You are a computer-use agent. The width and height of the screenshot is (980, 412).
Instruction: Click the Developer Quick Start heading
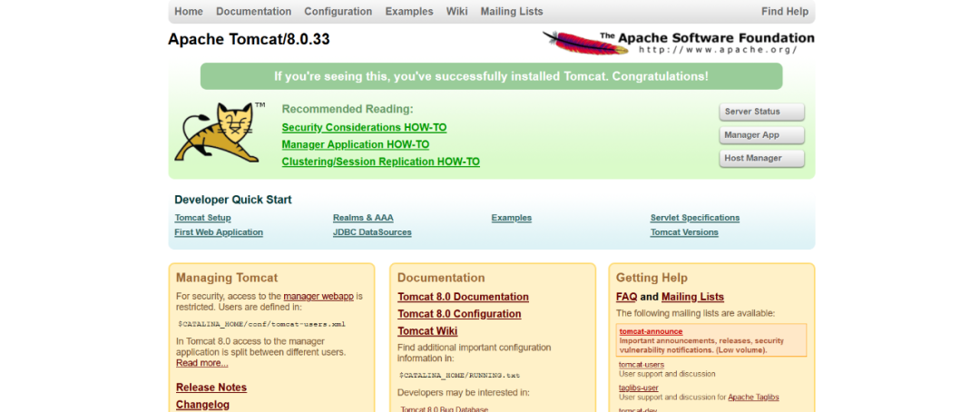(x=233, y=200)
